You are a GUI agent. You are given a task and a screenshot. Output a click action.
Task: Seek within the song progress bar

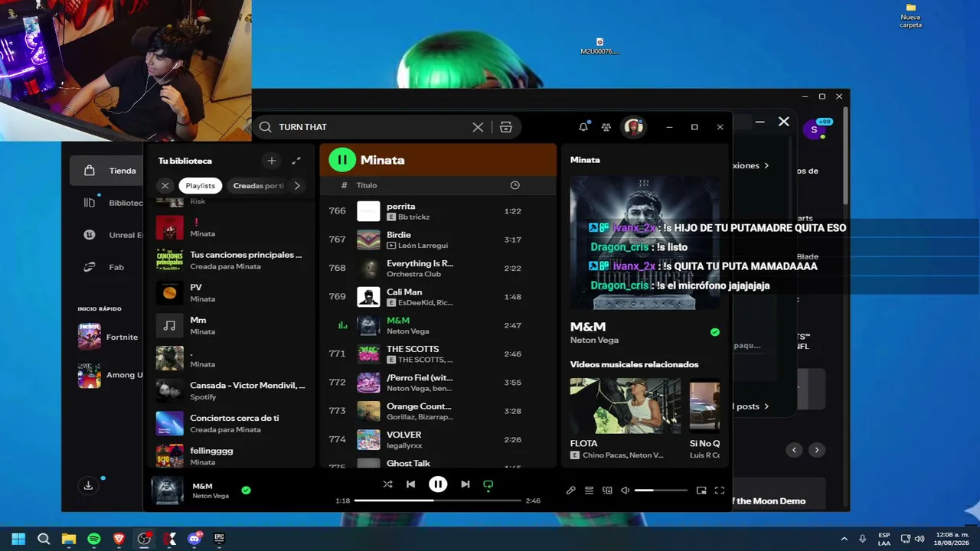pos(438,500)
